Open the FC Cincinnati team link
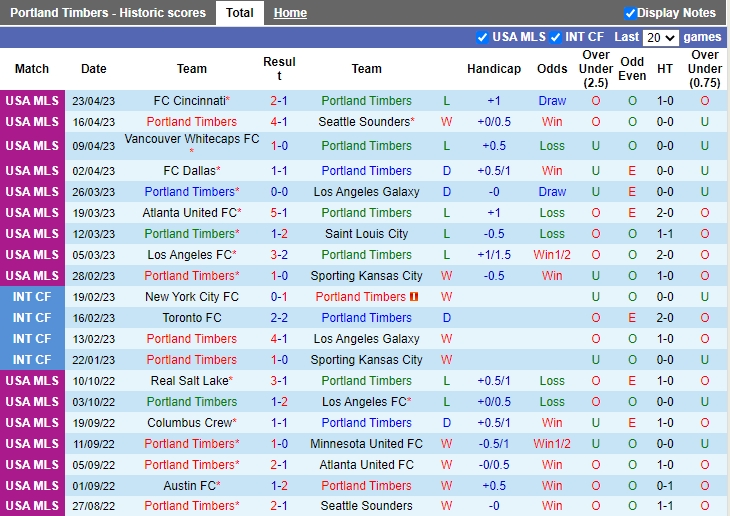Viewport: 730px width, 516px height. click(190, 101)
